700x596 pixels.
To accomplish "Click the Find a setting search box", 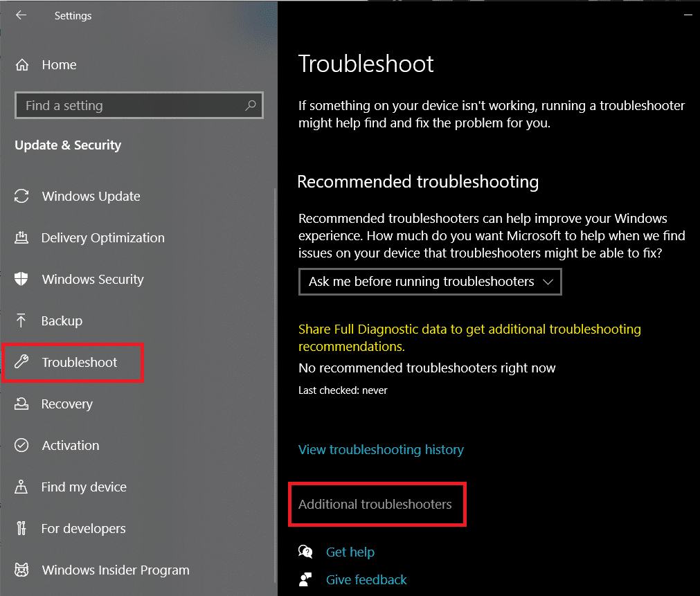I will 132,105.
